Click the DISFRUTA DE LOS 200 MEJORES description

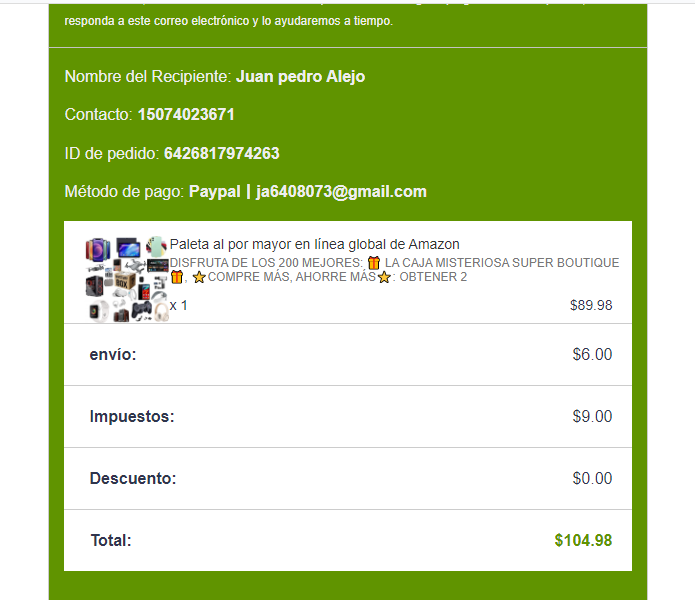pyautogui.click(x=266, y=263)
